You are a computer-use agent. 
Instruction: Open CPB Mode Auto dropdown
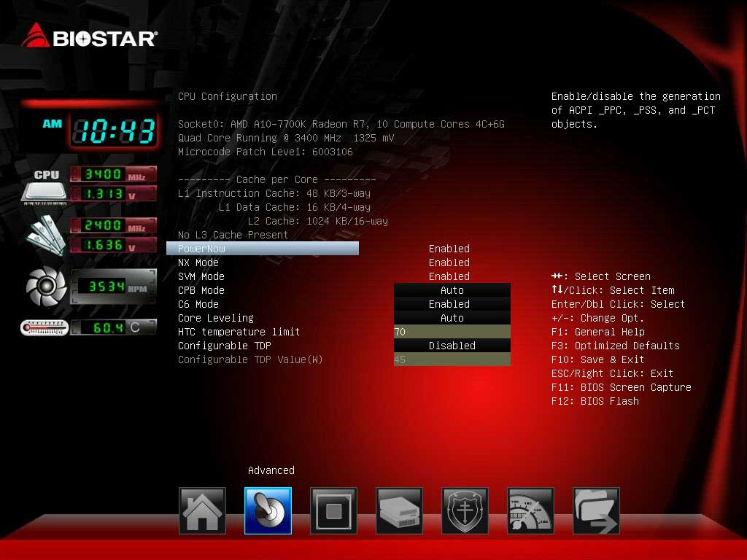452,290
